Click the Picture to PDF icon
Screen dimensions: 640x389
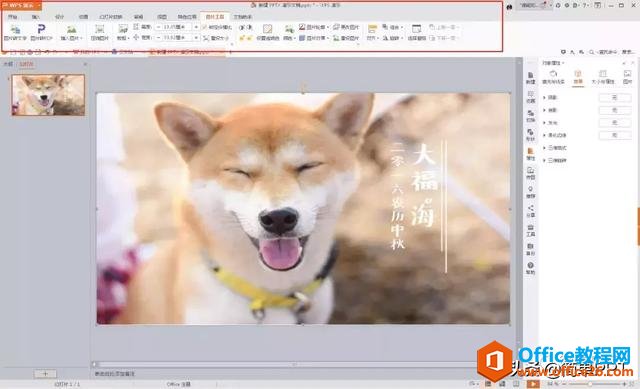tap(41, 32)
